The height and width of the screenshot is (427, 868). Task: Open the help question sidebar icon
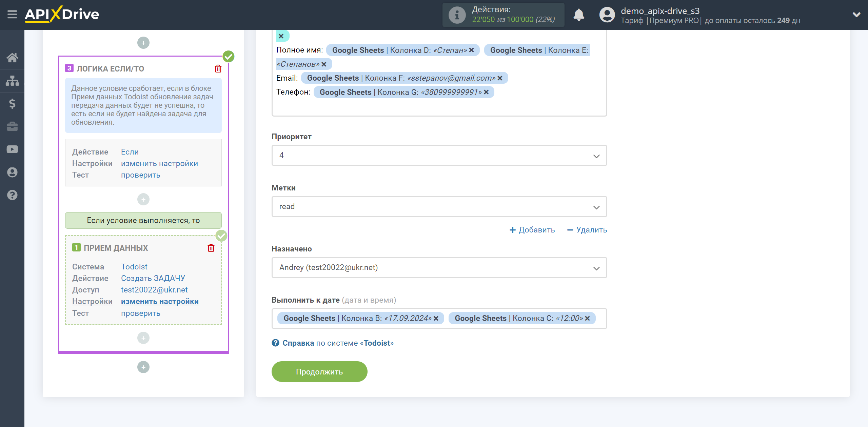click(12, 195)
